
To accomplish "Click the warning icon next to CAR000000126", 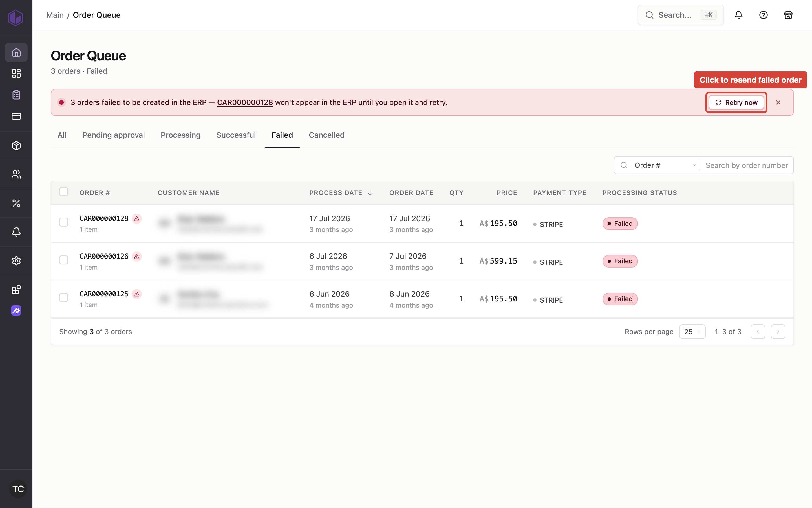I will 136,256.
